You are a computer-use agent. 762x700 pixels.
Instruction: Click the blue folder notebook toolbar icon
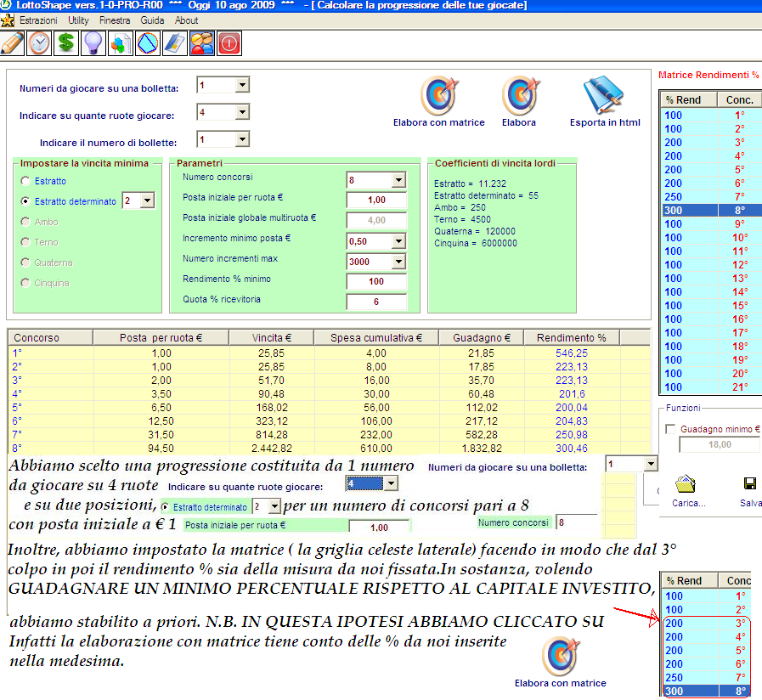point(175,43)
